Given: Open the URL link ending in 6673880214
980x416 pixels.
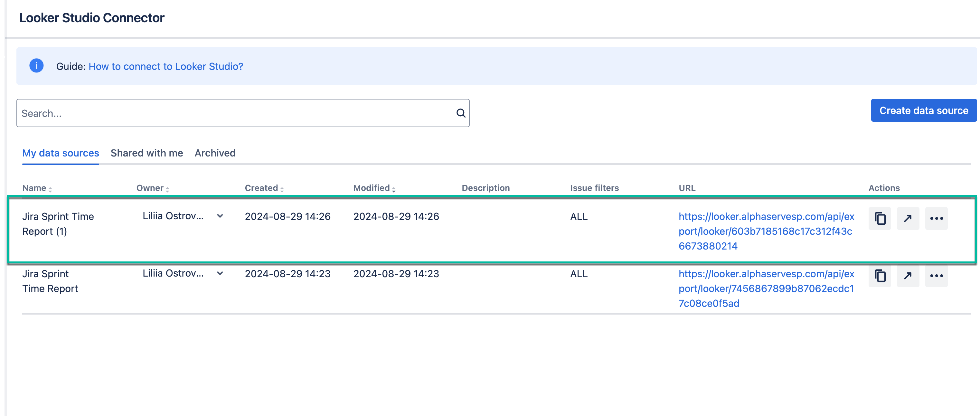Looking at the screenshot, I should (x=767, y=231).
